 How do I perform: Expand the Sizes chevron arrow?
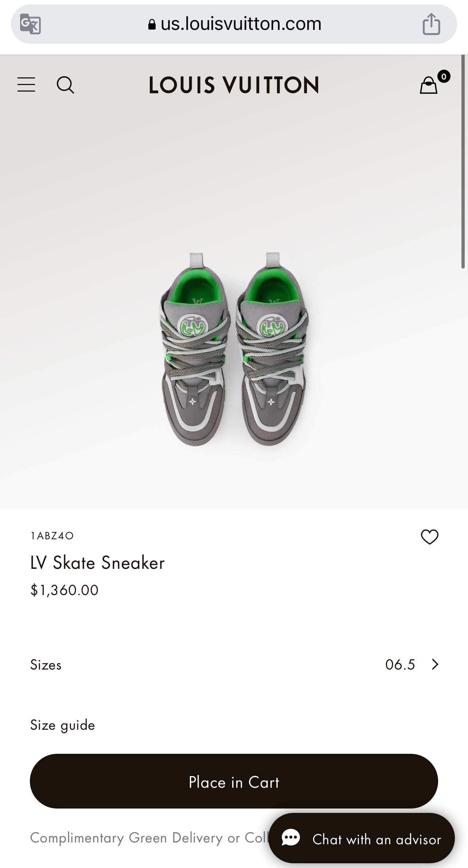pos(435,664)
